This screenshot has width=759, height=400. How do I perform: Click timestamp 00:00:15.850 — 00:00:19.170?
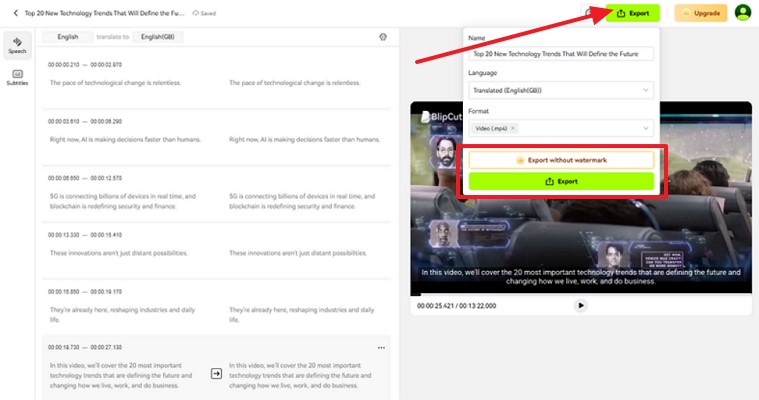point(85,292)
